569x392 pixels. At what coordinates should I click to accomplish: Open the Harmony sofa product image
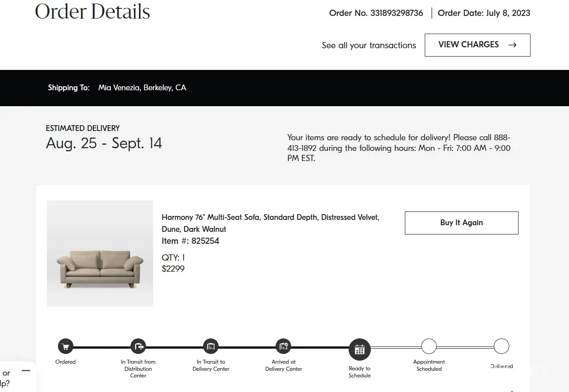tap(100, 254)
